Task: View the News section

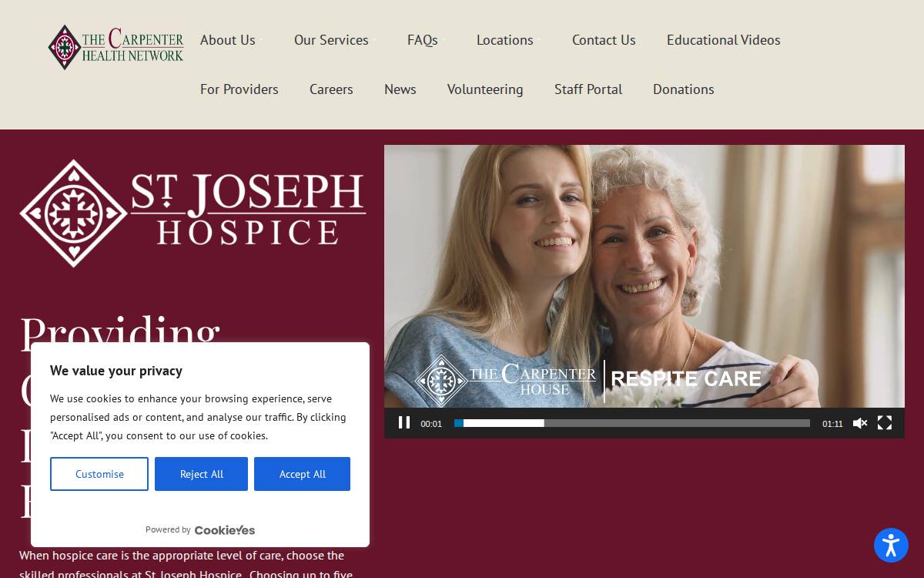Action: (400, 89)
